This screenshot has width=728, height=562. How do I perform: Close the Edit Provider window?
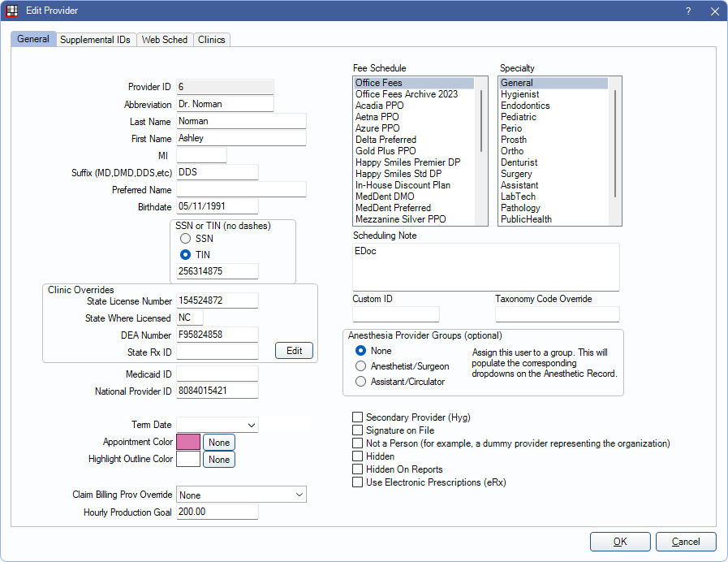tap(714, 11)
